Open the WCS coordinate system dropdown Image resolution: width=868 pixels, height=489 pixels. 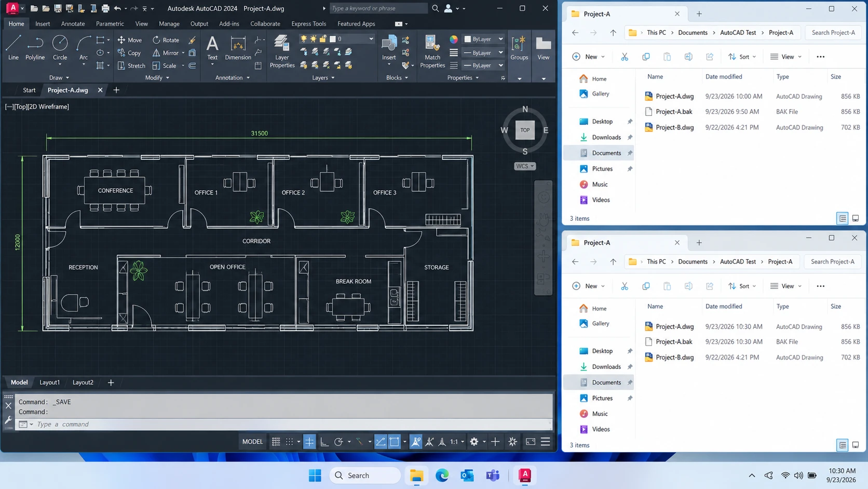pos(525,166)
